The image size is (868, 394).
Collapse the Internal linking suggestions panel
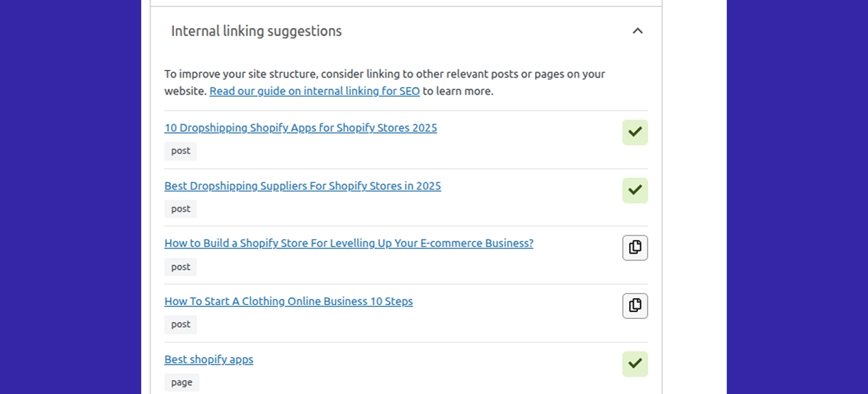pos(637,31)
